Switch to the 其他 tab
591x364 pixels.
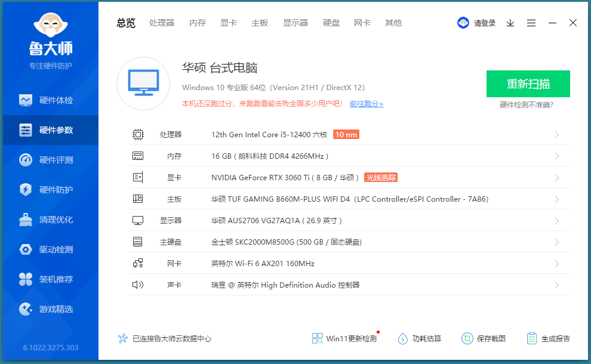coord(393,23)
